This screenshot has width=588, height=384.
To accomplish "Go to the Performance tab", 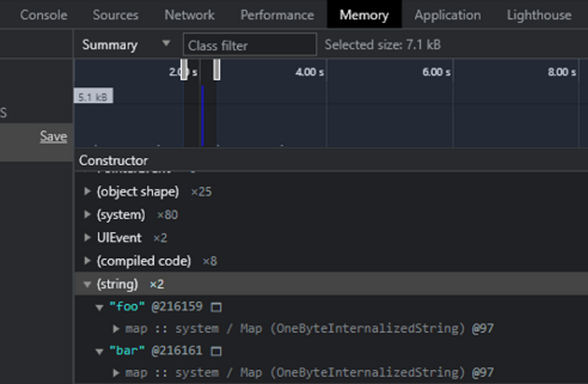I will coord(277,15).
